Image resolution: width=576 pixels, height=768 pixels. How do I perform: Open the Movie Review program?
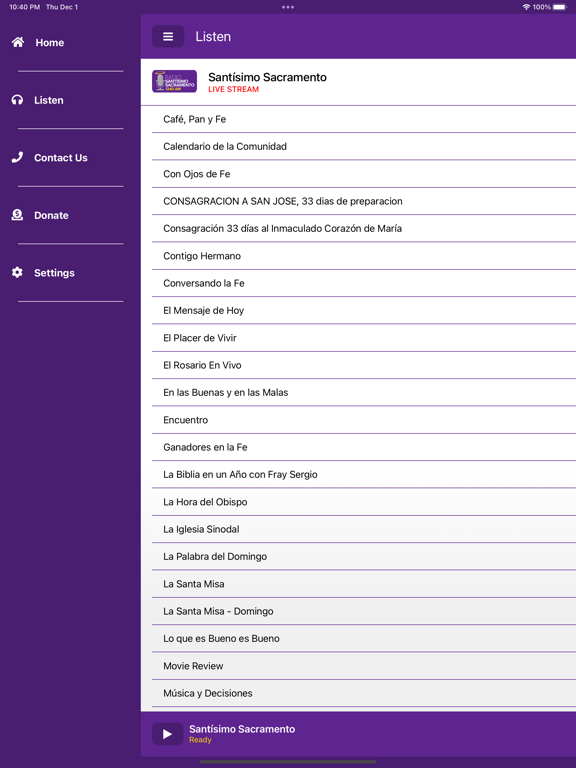click(364, 666)
